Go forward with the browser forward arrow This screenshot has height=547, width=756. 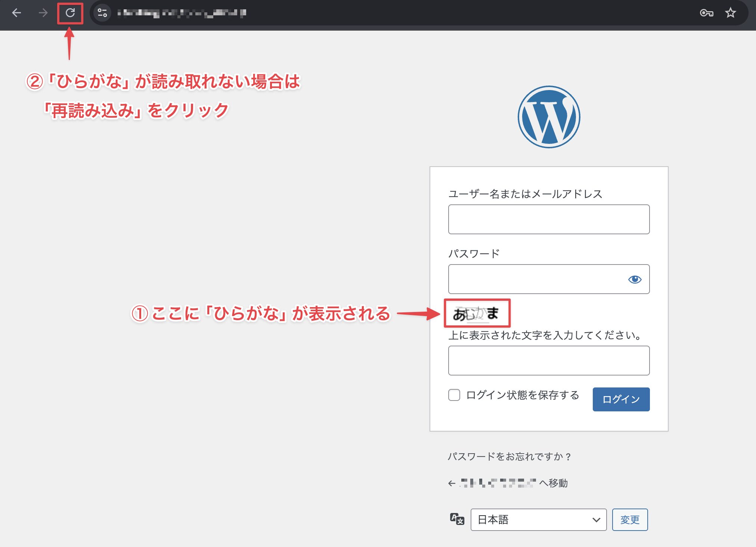43,13
